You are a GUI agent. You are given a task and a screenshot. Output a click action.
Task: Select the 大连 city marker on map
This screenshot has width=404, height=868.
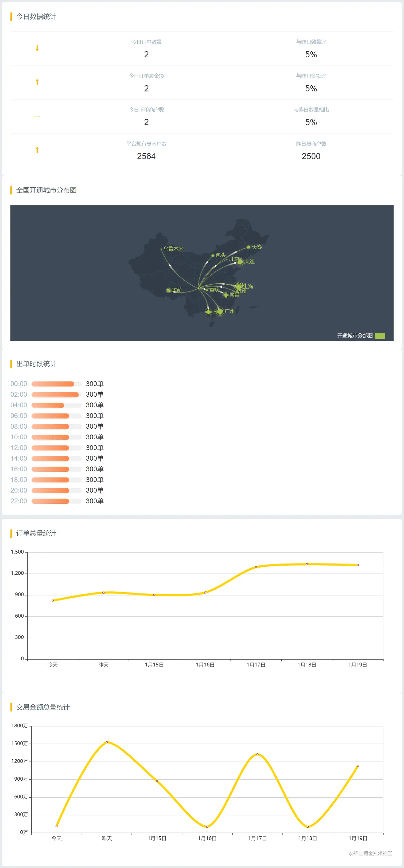240,262
